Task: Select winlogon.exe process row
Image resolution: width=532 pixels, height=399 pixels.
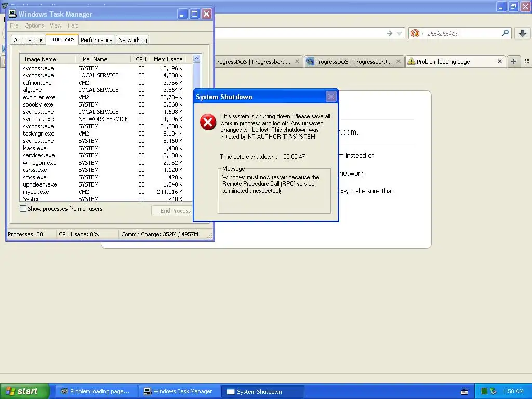Action: coord(106,163)
